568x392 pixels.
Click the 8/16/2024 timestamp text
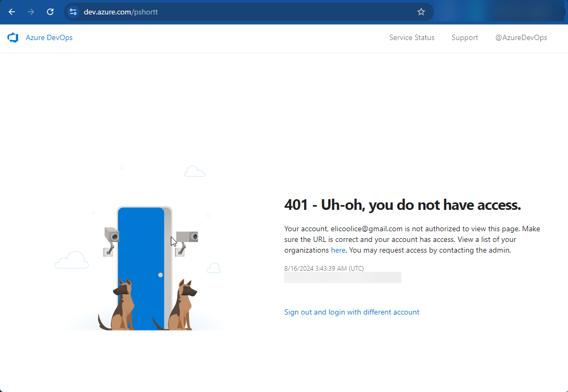pyautogui.click(x=324, y=268)
